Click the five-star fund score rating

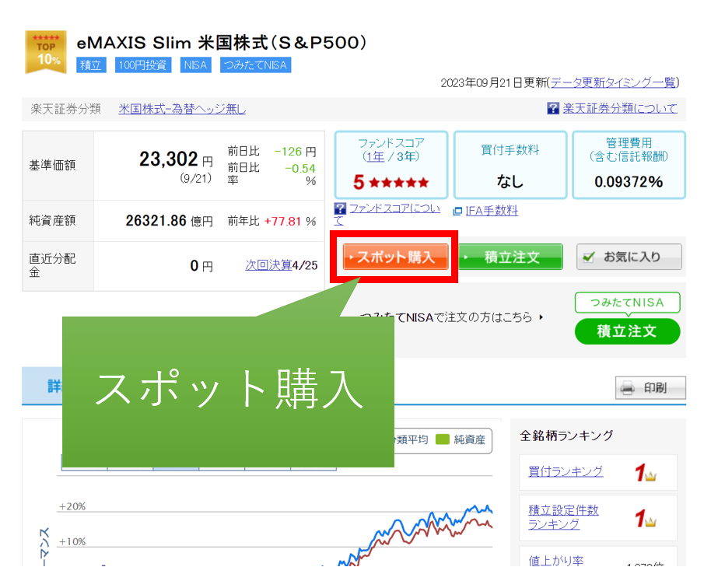click(x=391, y=182)
